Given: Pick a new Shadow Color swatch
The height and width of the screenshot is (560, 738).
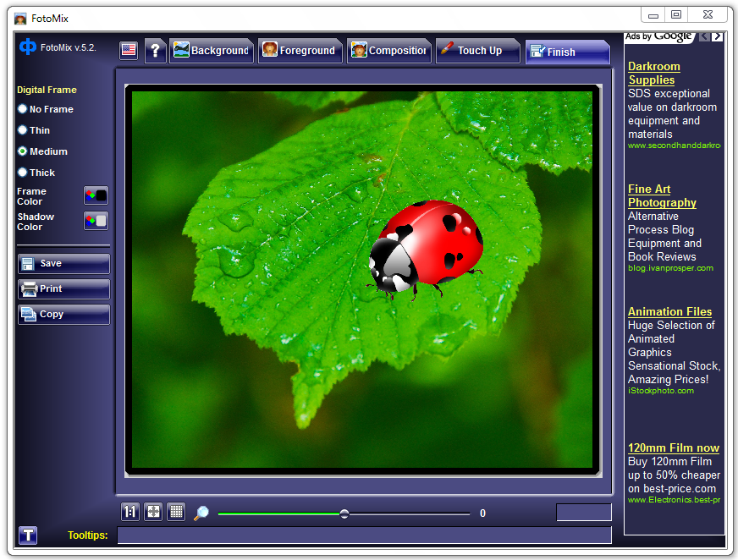Looking at the screenshot, I should pos(96,221).
